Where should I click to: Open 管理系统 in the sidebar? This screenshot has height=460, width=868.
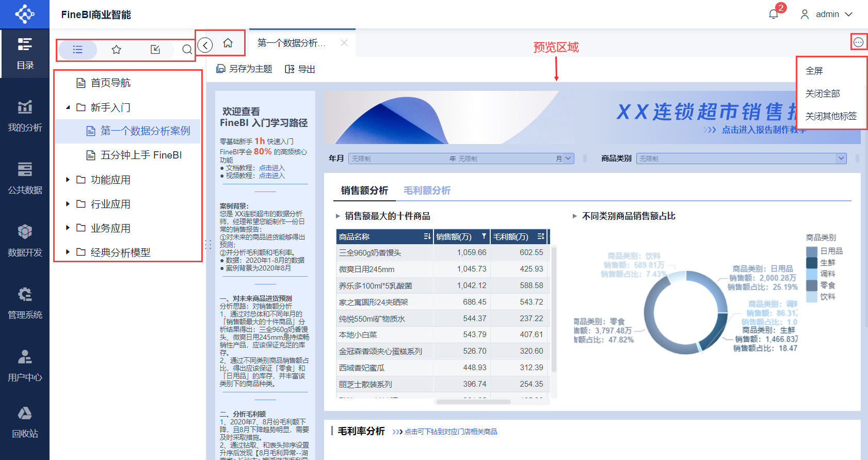click(25, 304)
